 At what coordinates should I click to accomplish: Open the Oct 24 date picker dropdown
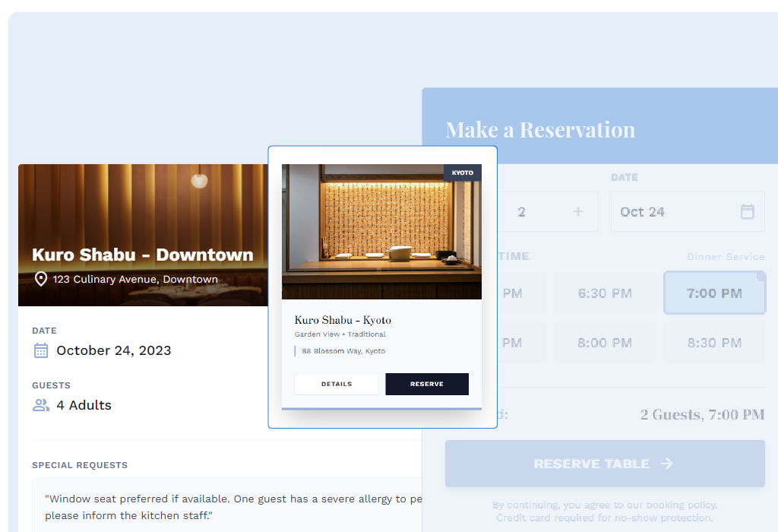[x=688, y=211]
